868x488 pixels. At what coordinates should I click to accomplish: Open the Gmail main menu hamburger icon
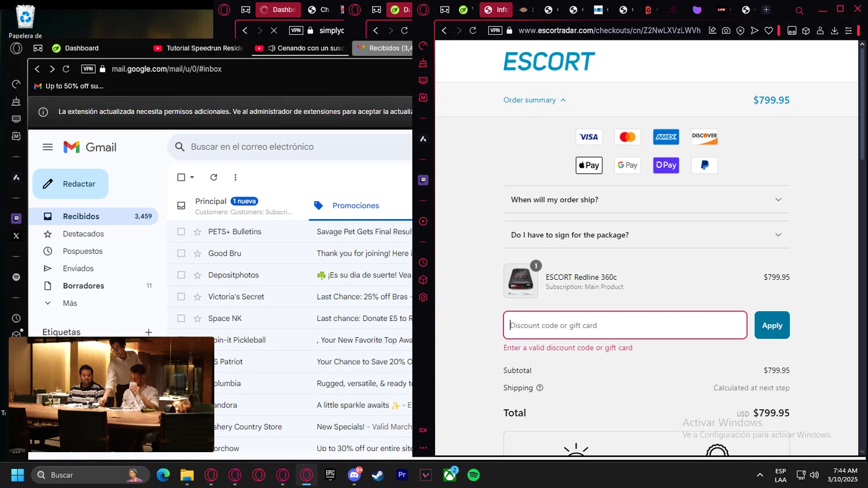(x=48, y=147)
